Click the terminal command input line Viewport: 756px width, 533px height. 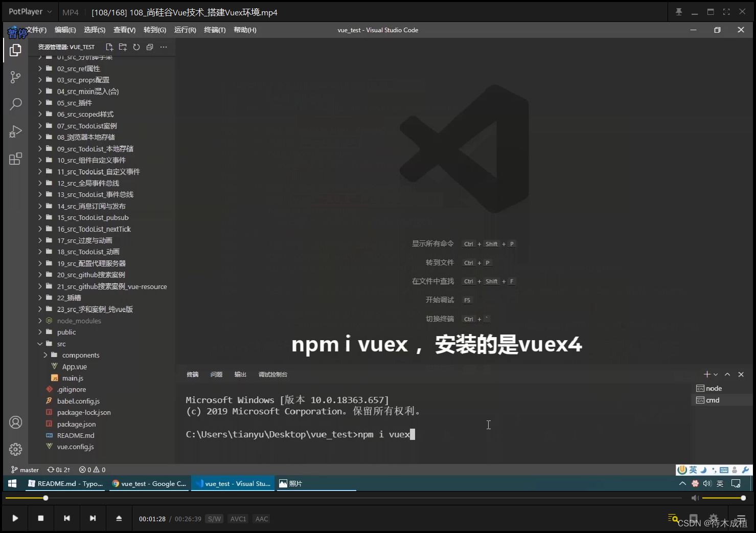click(301, 434)
